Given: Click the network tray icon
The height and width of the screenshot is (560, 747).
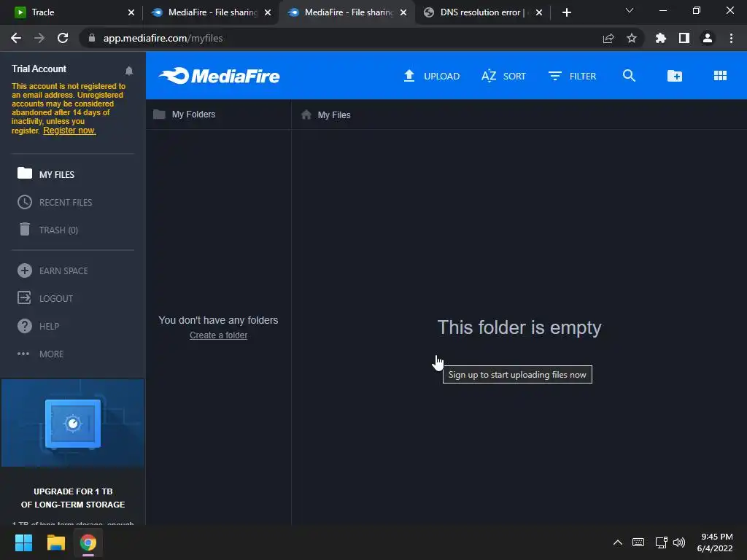Looking at the screenshot, I should [661, 542].
